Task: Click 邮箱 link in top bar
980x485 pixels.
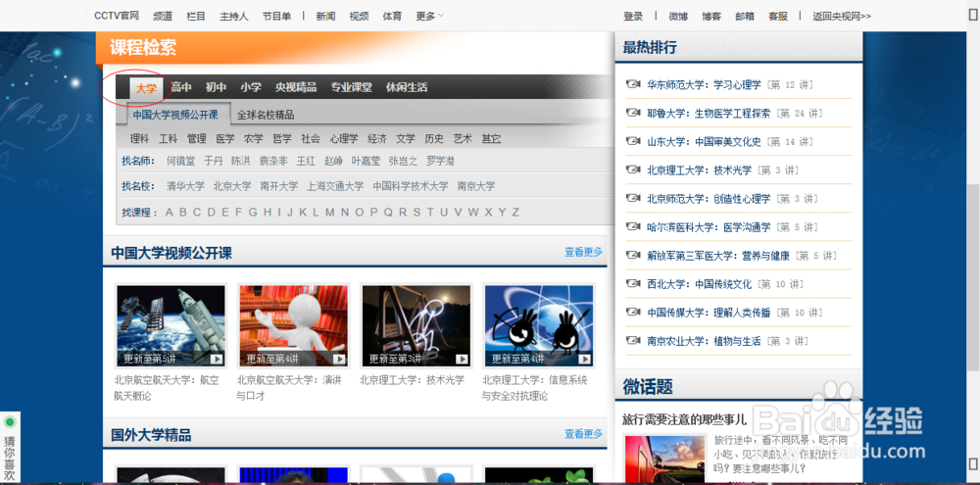Action: (745, 17)
